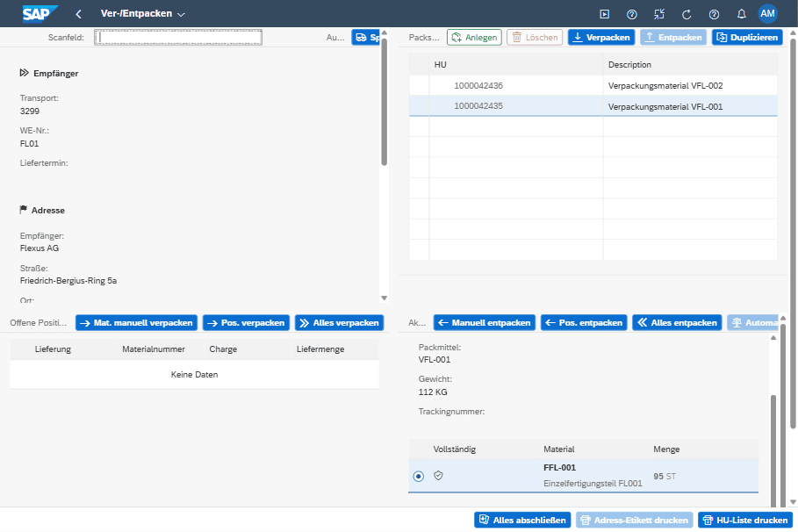This screenshot has height=532, width=798.
Task: Click the SAP logo
Action: click(x=40, y=14)
